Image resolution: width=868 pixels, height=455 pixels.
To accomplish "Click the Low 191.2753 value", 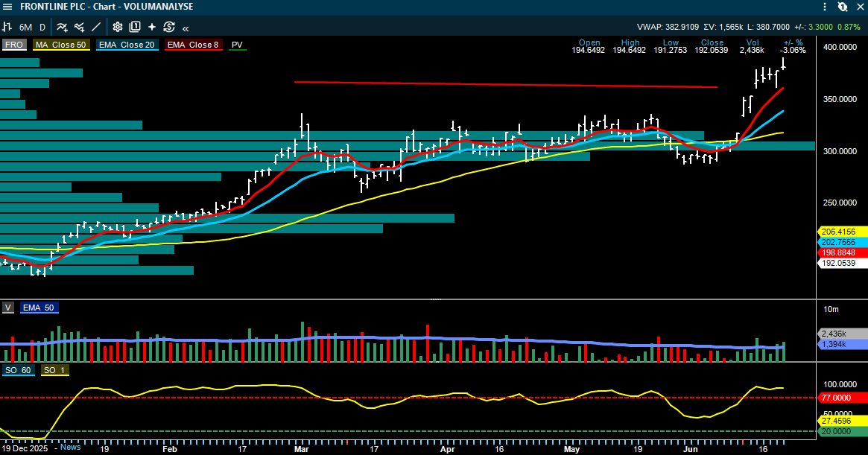I will coord(671,50).
